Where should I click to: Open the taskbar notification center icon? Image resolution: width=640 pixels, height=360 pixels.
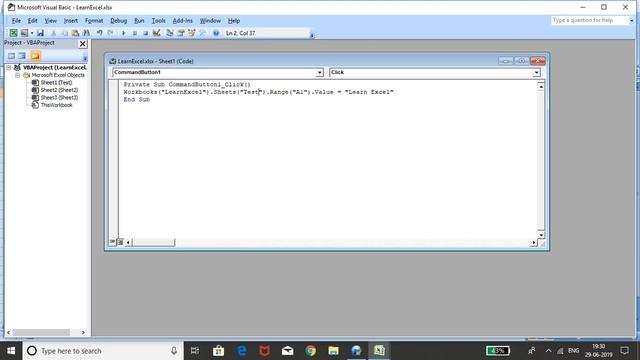[x=624, y=351]
